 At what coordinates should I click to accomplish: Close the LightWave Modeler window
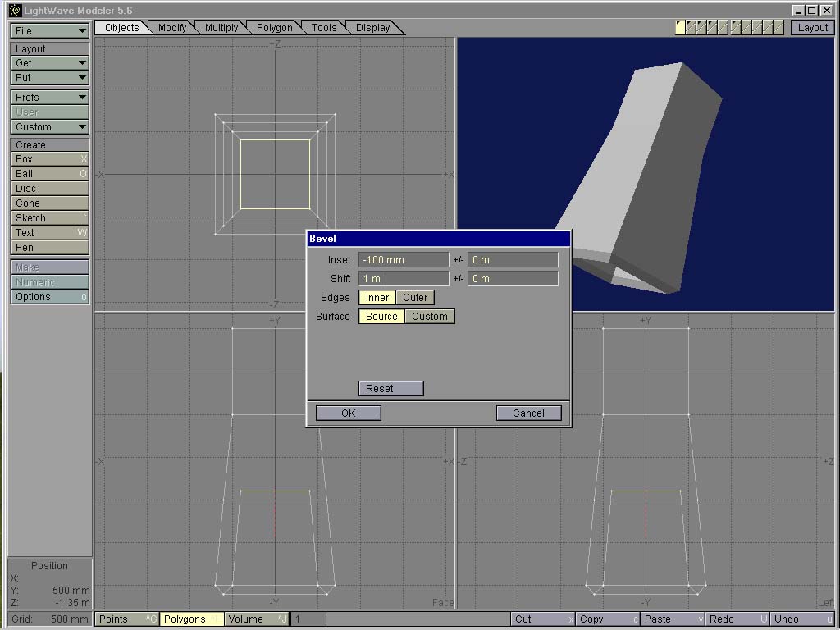pos(827,10)
